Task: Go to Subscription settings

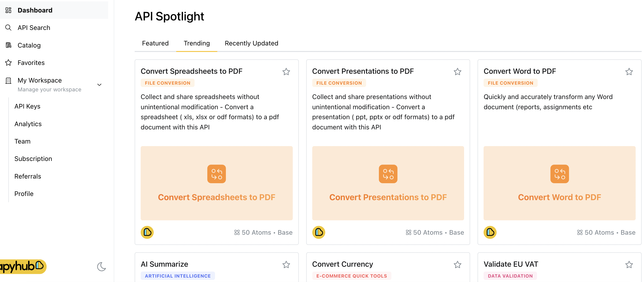Action: point(33,159)
